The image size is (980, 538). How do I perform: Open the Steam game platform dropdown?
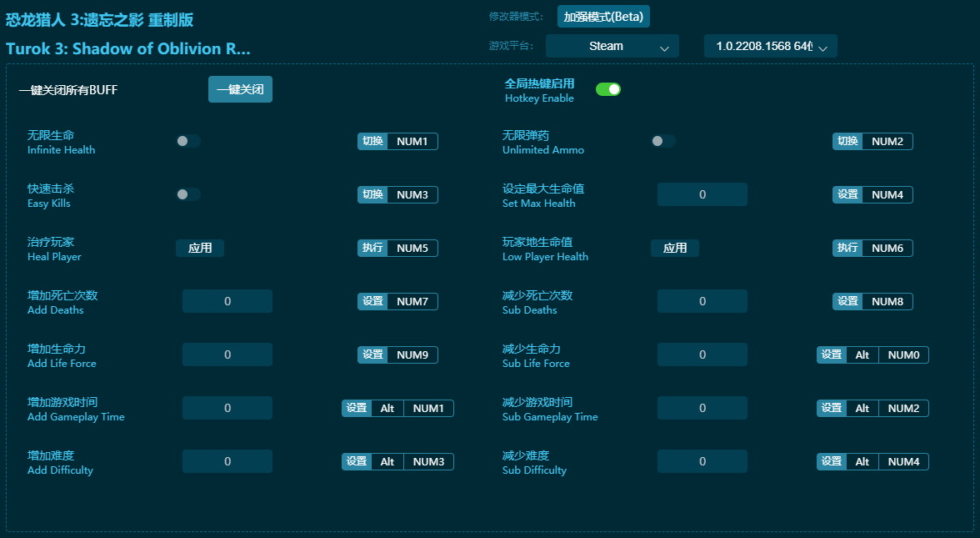click(612, 46)
